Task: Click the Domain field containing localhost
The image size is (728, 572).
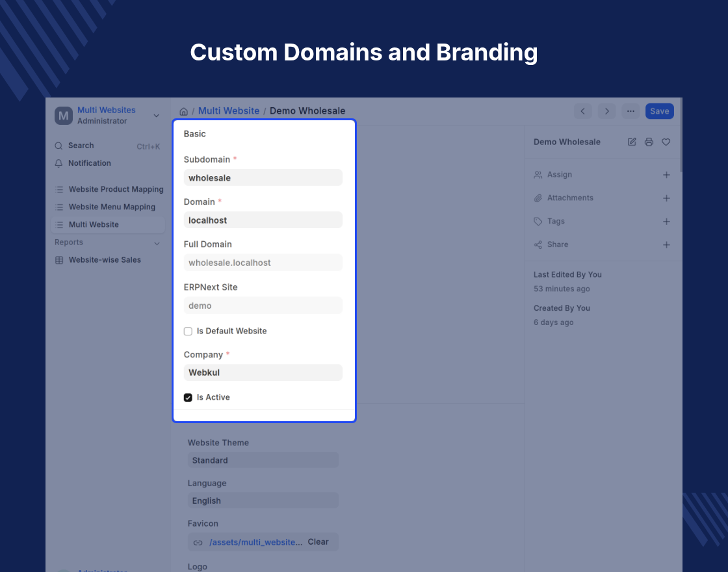Action: click(263, 220)
